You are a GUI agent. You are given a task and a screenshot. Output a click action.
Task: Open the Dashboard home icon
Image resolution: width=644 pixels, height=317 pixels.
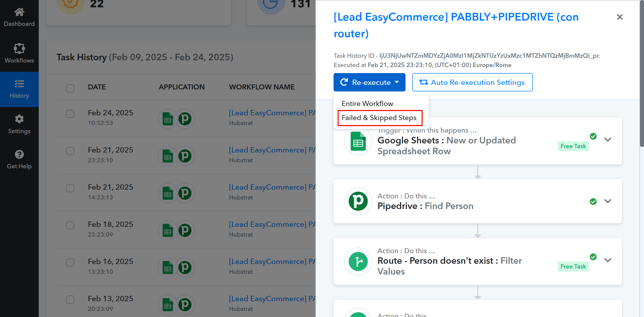click(x=19, y=12)
